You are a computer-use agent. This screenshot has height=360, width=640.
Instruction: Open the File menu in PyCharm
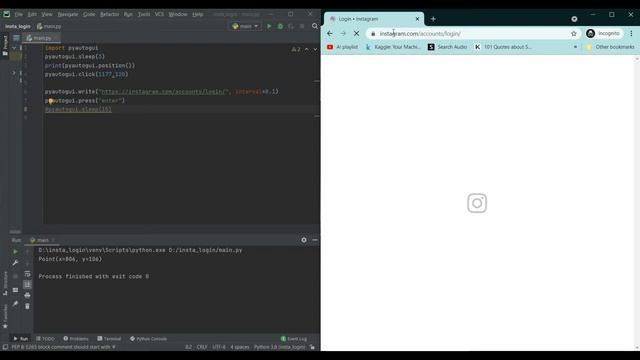(19, 14)
